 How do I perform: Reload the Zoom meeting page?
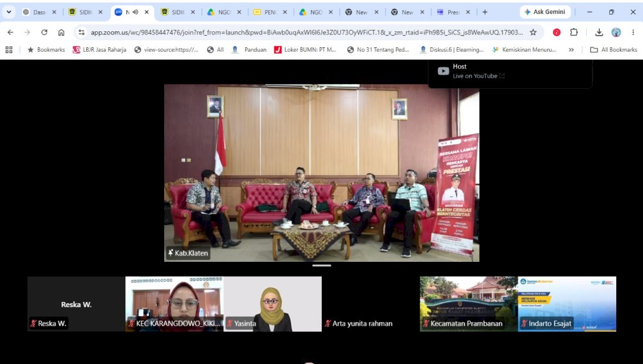click(x=44, y=33)
